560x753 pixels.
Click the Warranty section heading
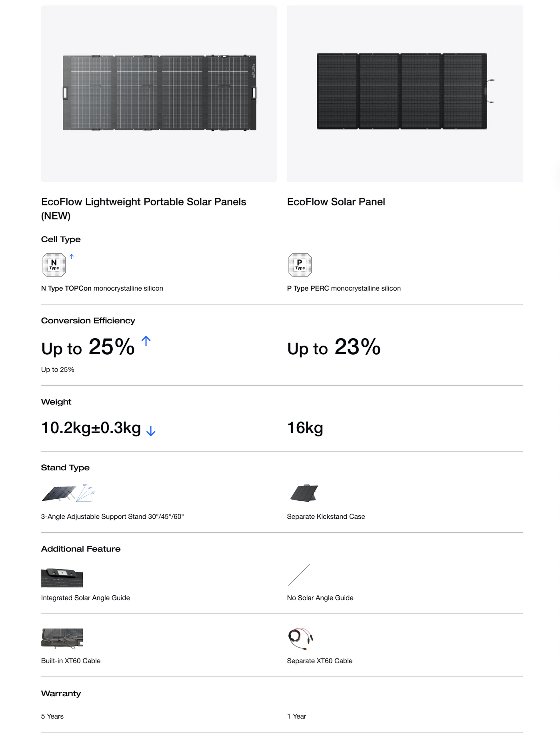coord(61,693)
